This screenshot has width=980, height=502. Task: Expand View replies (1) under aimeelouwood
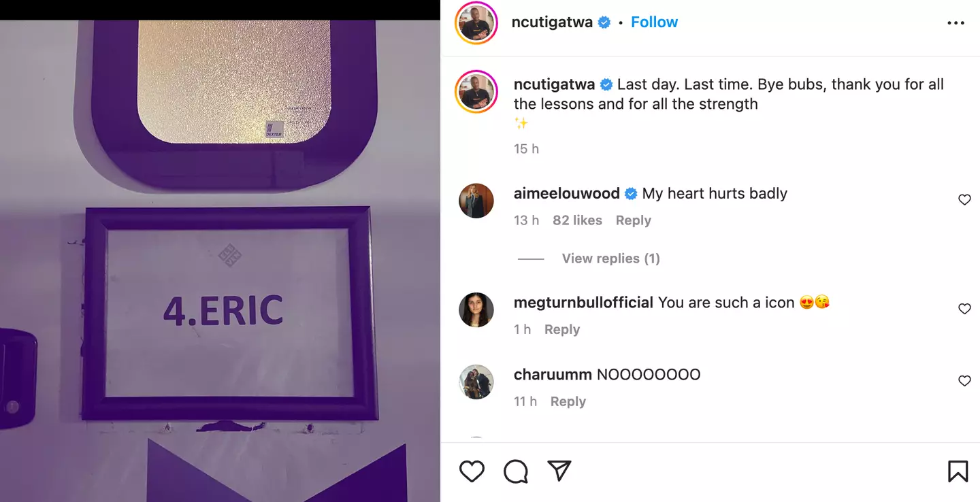coord(610,258)
